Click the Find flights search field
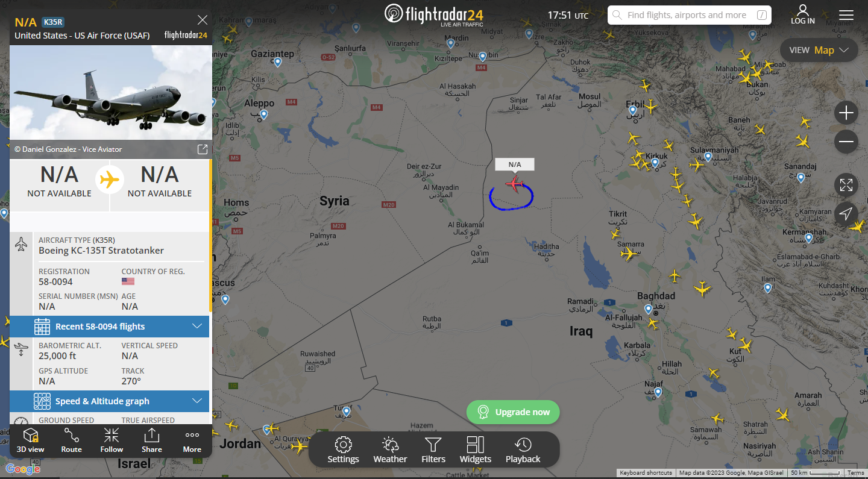The height and width of the screenshot is (479, 868). point(690,15)
